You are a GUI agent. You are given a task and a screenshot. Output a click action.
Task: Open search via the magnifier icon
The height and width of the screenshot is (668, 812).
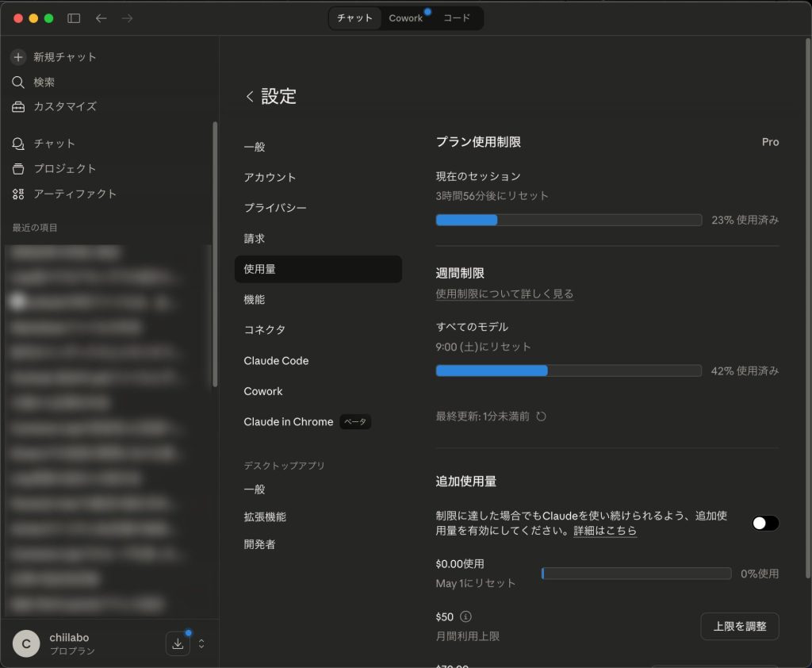tap(18, 82)
